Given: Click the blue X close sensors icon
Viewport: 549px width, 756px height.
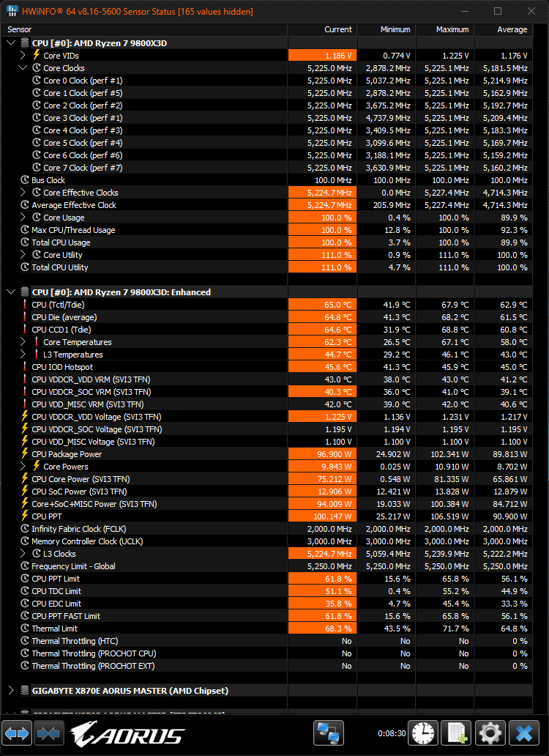Looking at the screenshot, I should click(x=524, y=733).
